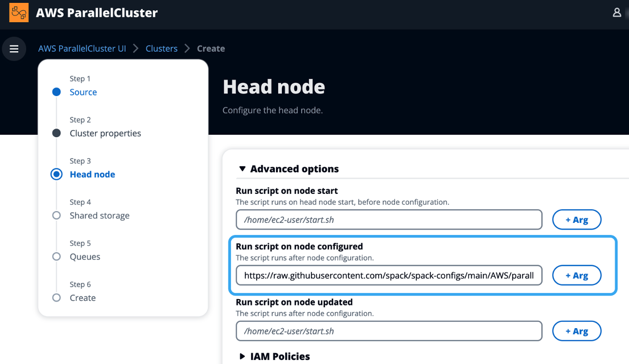Select the Step 4 Shared storage radio circle
The height and width of the screenshot is (364, 629).
point(56,215)
